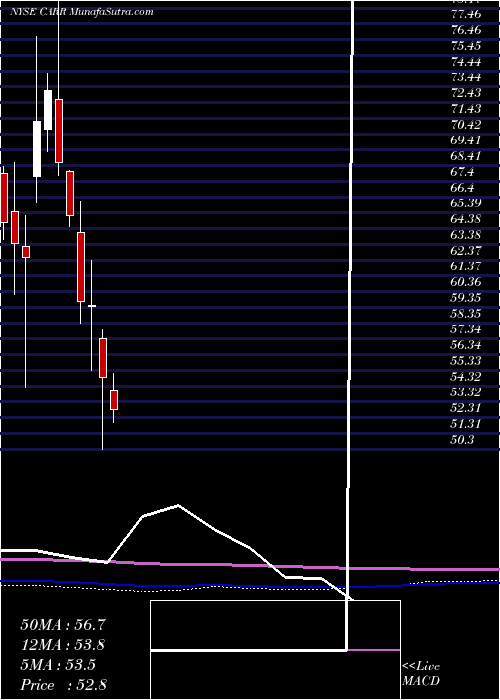The height and width of the screenshot is (700, 500).
Task: Click the 12MA : 53.8 reading
Action: (63, 645)
